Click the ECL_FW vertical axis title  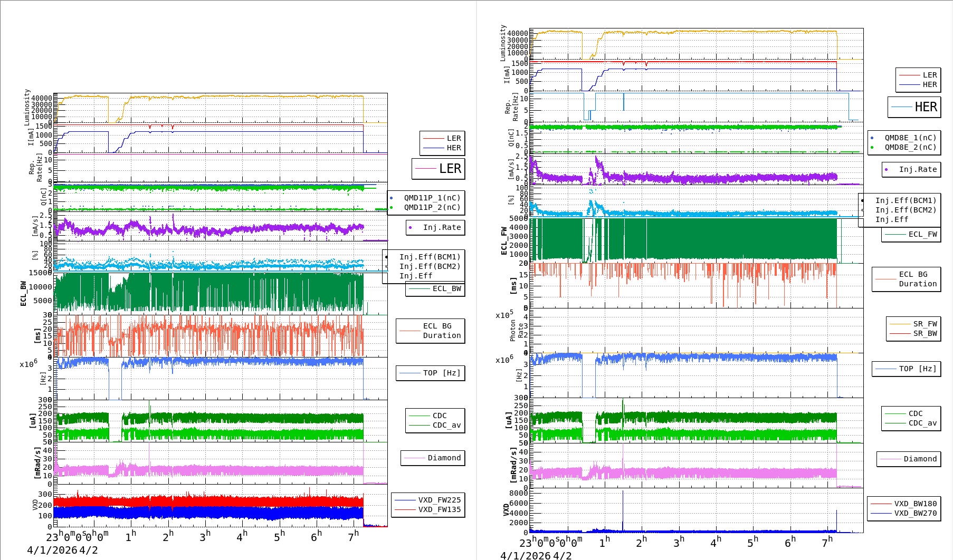[x=504, y=240]
